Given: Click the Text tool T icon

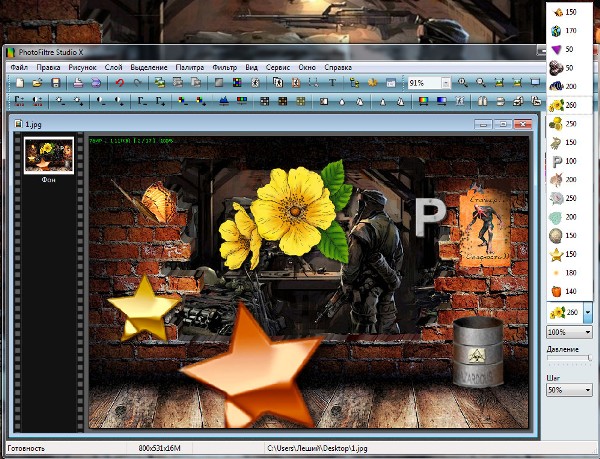Looking at the screenshot, I should [331, 82].
